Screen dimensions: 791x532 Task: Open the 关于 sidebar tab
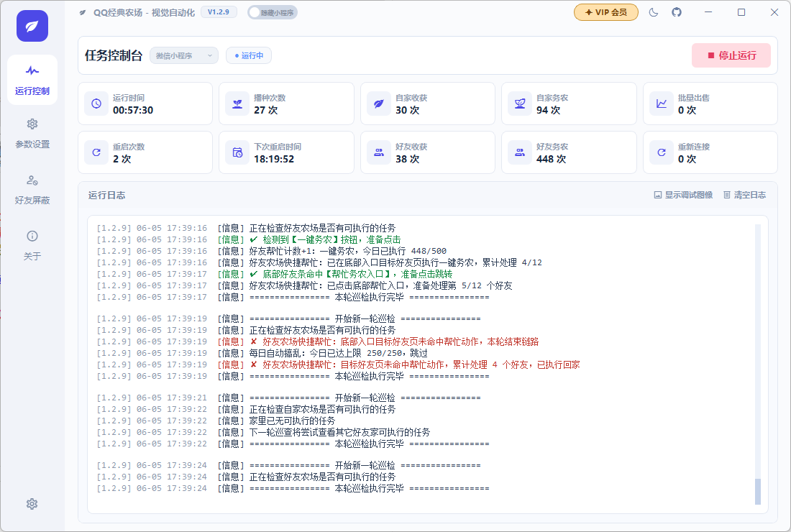[x=32, y=246]
